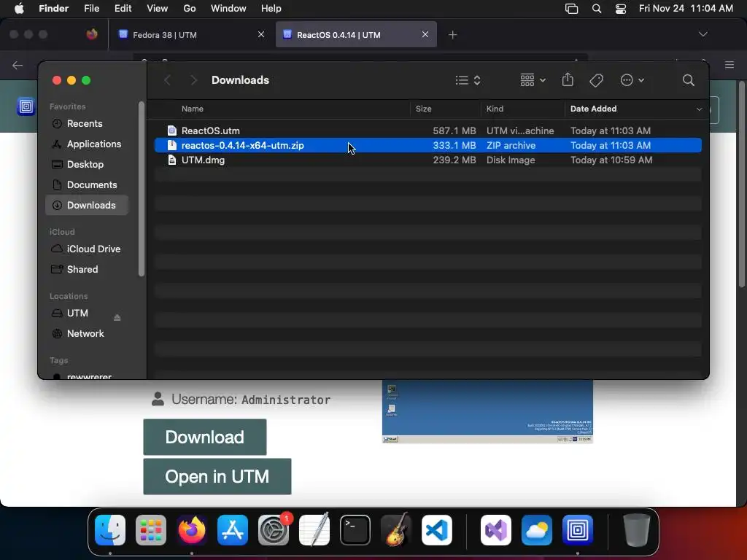Open Spotlight search in menu bar
This screenshot has height=560, width=747.
pyautogui.click(x=597, y=9)
